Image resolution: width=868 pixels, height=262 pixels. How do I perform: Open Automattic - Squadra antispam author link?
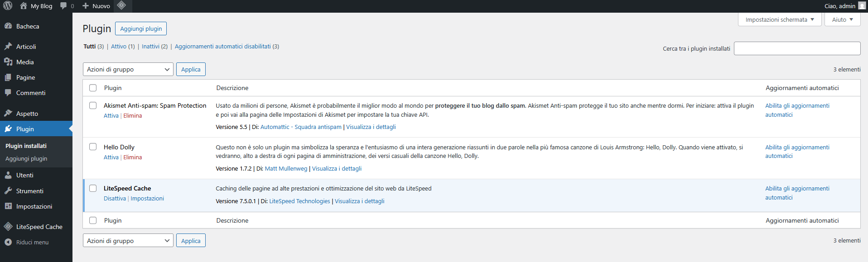(301, 127)
